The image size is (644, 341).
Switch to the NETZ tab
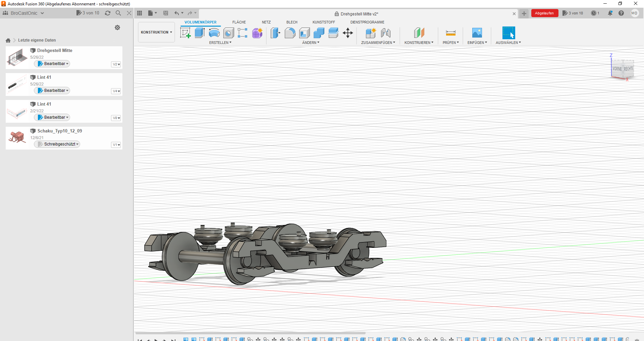[x=266, y=22]
